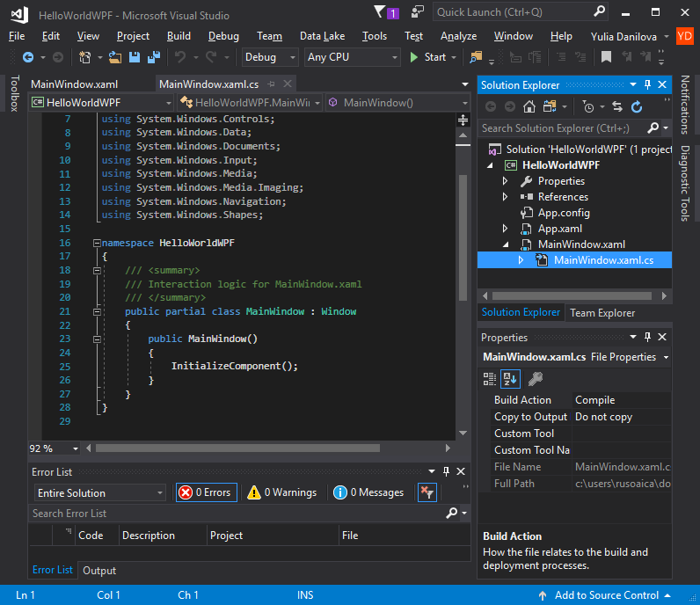
Task: Click the Find in Files toolbar icon
Action: tap(476, 57)
